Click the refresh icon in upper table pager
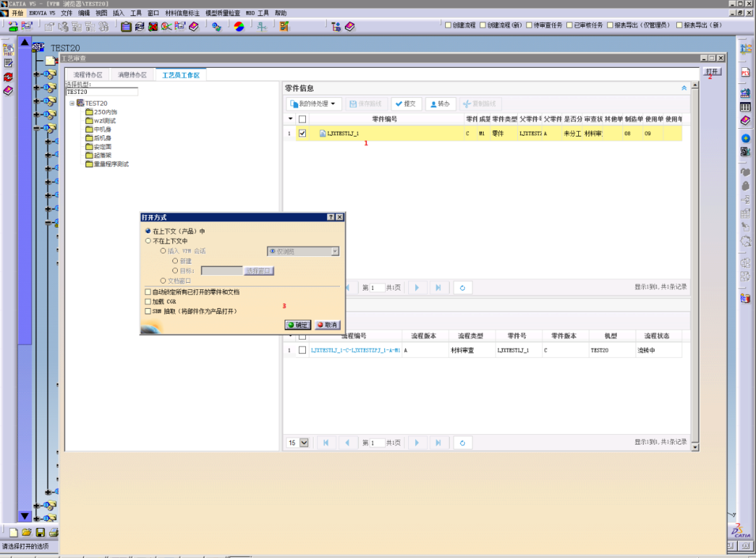This screenshot has height=558, width=756. coord(463,288)
